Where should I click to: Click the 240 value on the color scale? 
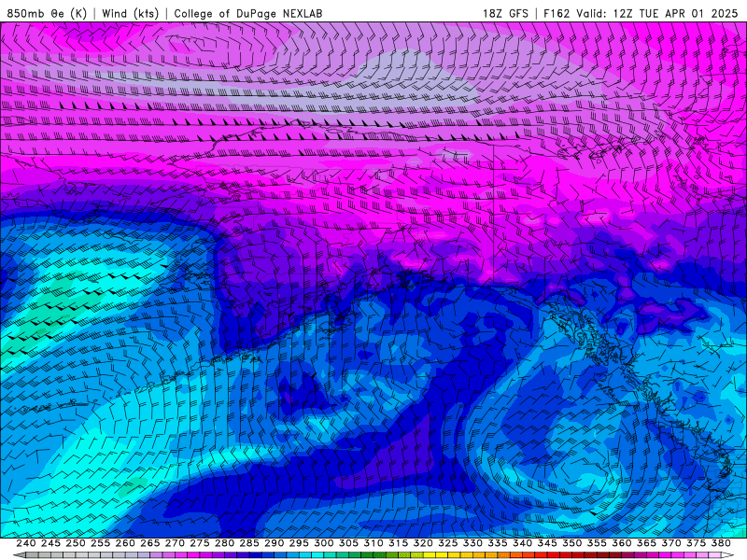point(26,543)
